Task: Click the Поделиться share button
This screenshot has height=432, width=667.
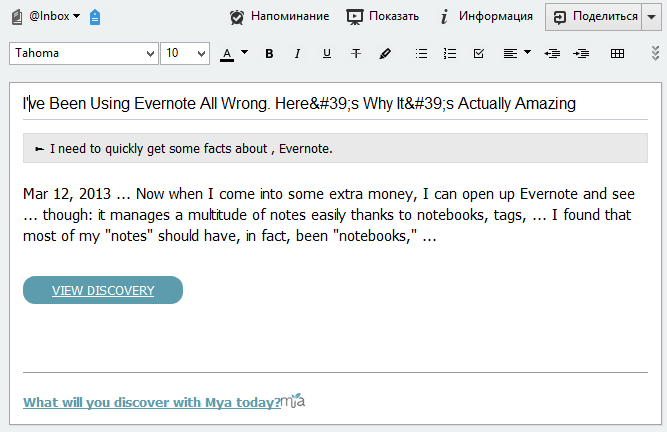Action: click(x=593, y=17)
